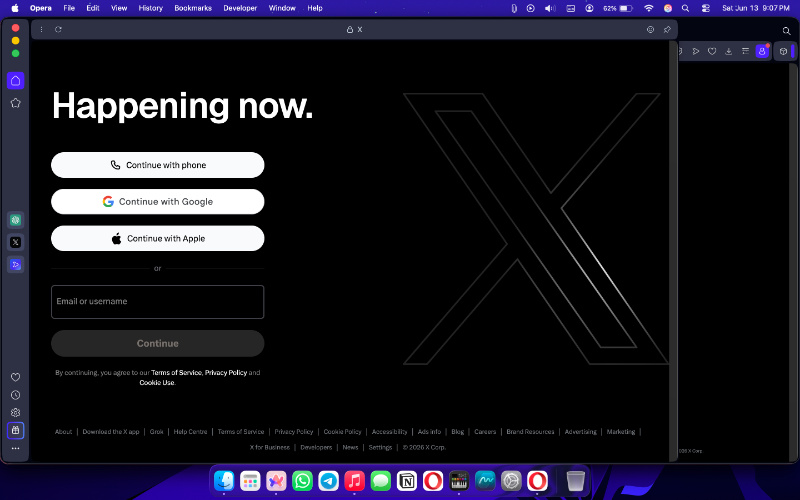Open the ChatGPT panel in Opera sidebar
The image size is (800, 500).
15,220
